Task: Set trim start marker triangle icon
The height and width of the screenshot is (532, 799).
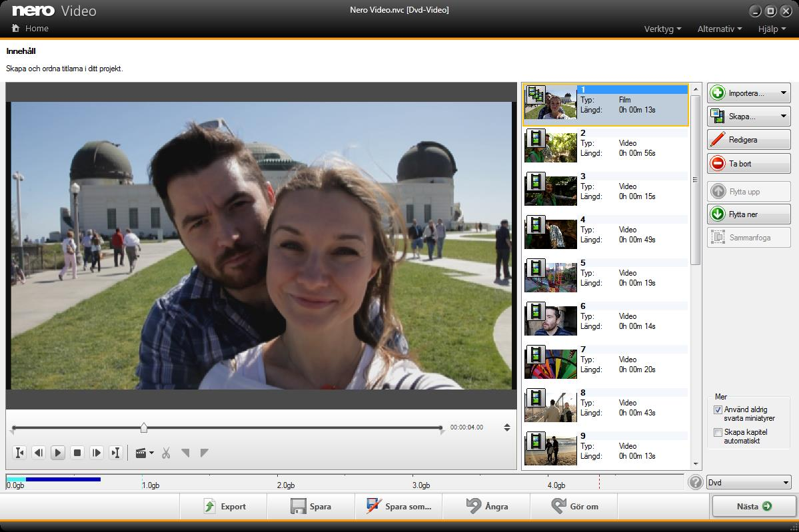Action: pyautogui.click(x=185, y=453)
